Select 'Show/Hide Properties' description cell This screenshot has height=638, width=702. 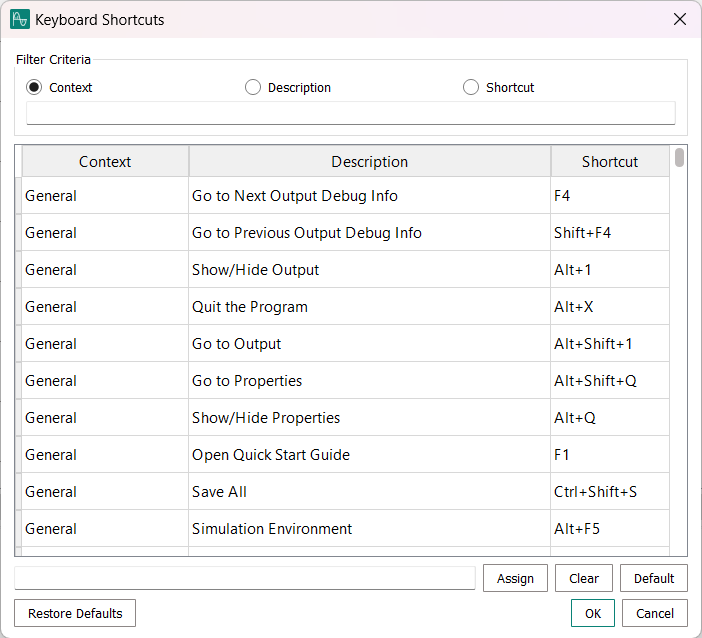[369, 418]
